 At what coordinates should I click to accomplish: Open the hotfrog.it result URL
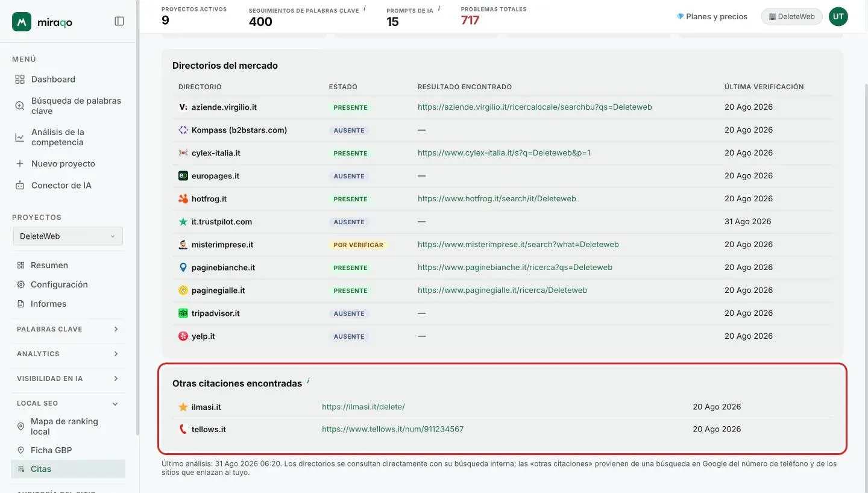(x=497, y=199)
